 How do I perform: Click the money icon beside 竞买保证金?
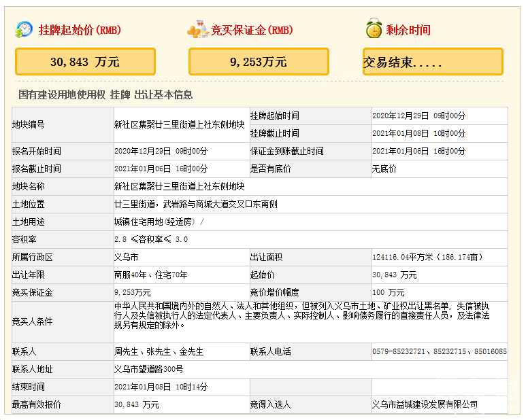[x=198, y=29]
